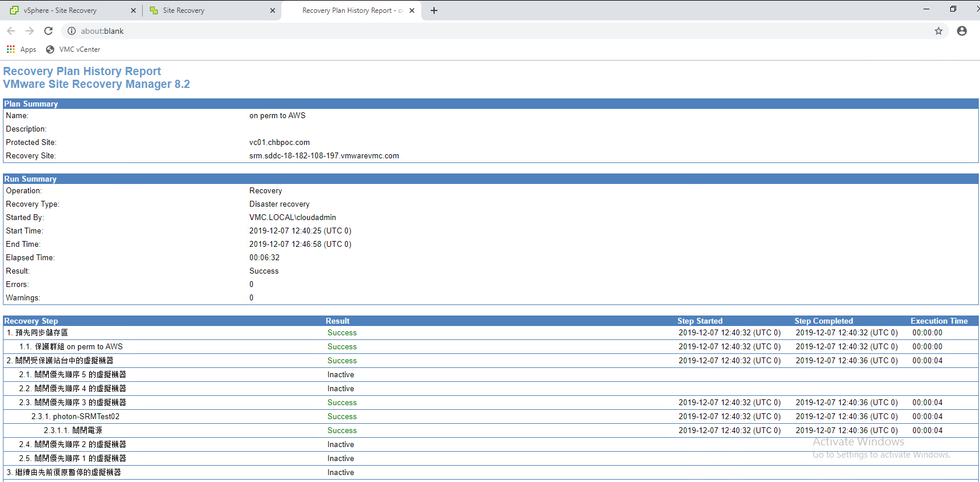
Task: Click the browser back arrow icon
Action: [11, 31]
